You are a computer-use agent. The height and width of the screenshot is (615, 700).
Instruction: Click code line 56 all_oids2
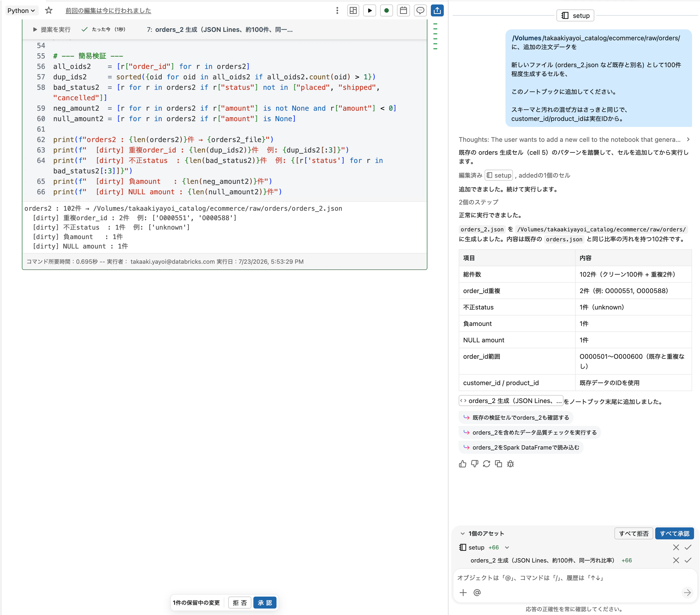tap(151, 66)
